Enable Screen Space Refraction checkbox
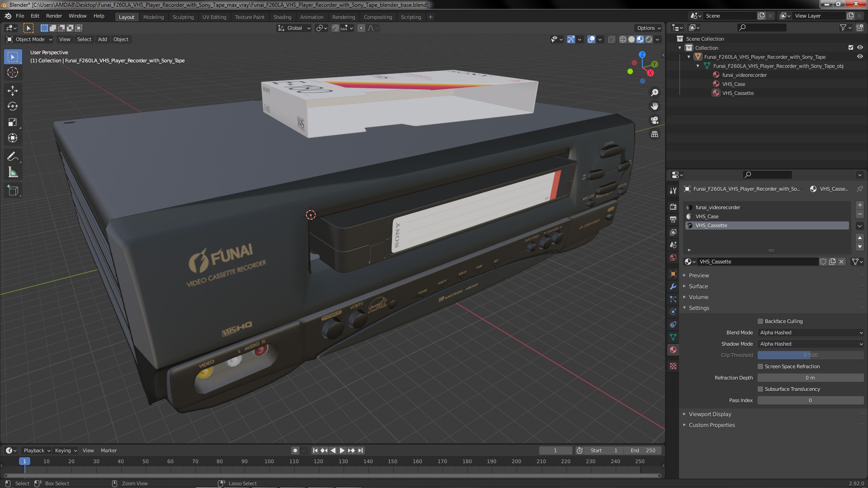Image resolution: width=868 pixels, height=488 pixels. (760, 366)
